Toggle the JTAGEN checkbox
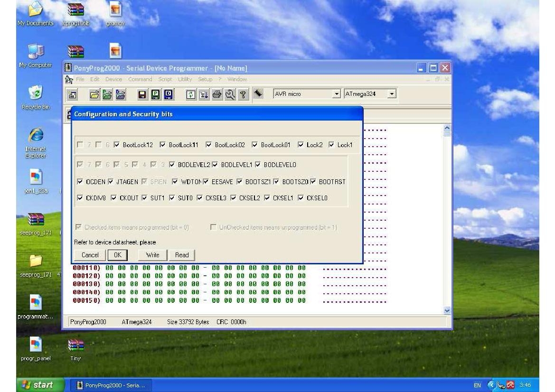 pyautogui.click(x=111, y=182)
